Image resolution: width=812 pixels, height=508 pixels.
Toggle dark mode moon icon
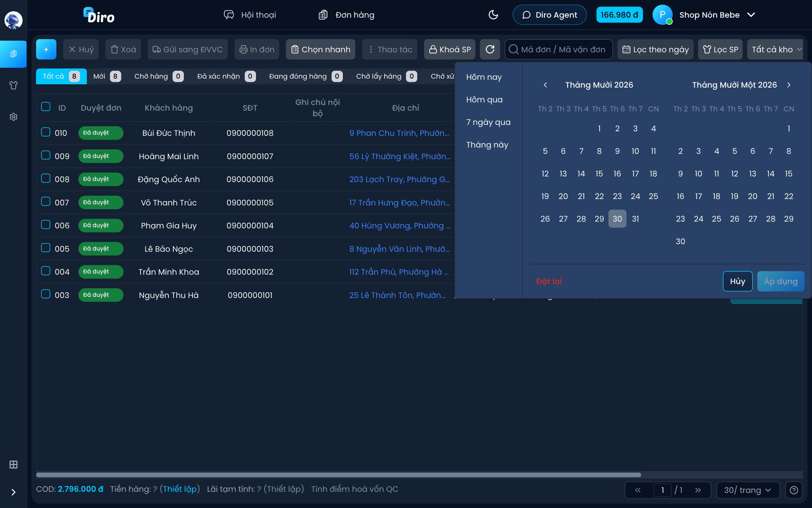click(493, 15)
